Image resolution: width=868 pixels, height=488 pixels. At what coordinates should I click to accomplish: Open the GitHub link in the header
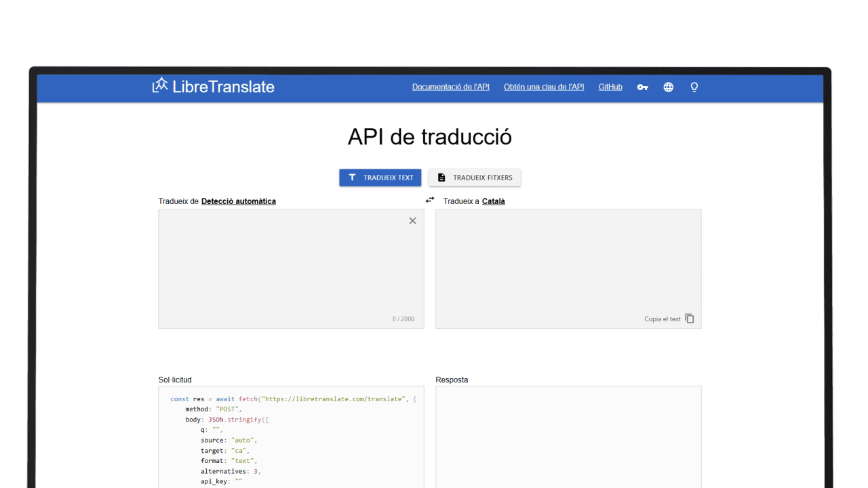[610, 87]
